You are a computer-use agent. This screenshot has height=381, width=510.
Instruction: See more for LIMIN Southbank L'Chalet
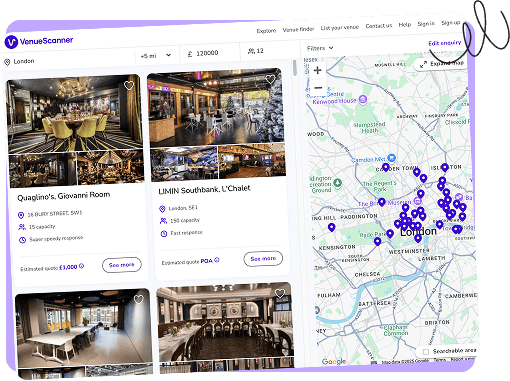[x=263, y=259]
